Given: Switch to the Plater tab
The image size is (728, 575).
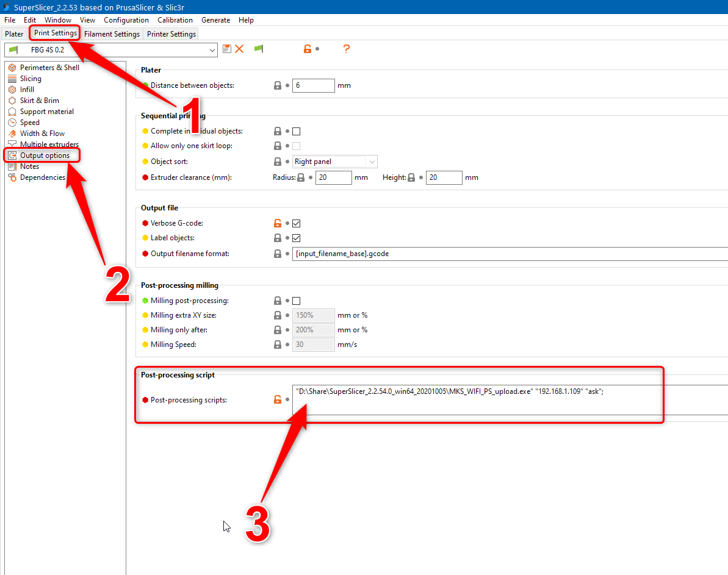Looking at the screenshot, I should 15,34.
